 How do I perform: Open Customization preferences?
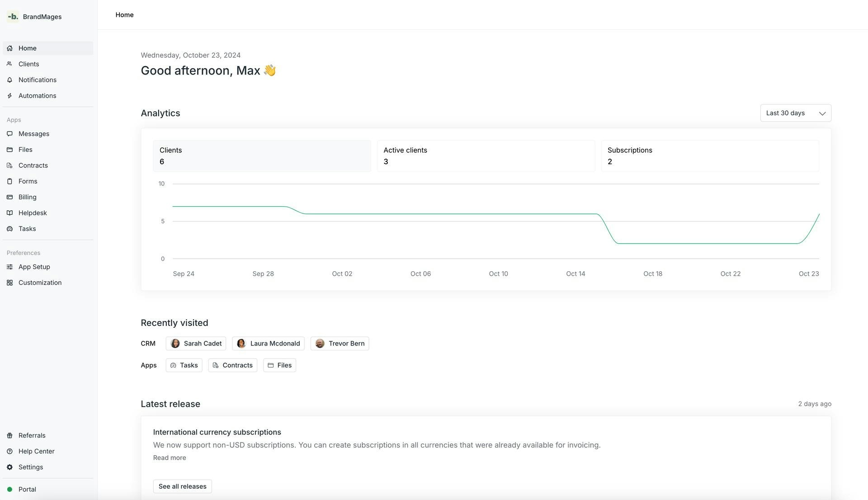click(x=48, y=283)
